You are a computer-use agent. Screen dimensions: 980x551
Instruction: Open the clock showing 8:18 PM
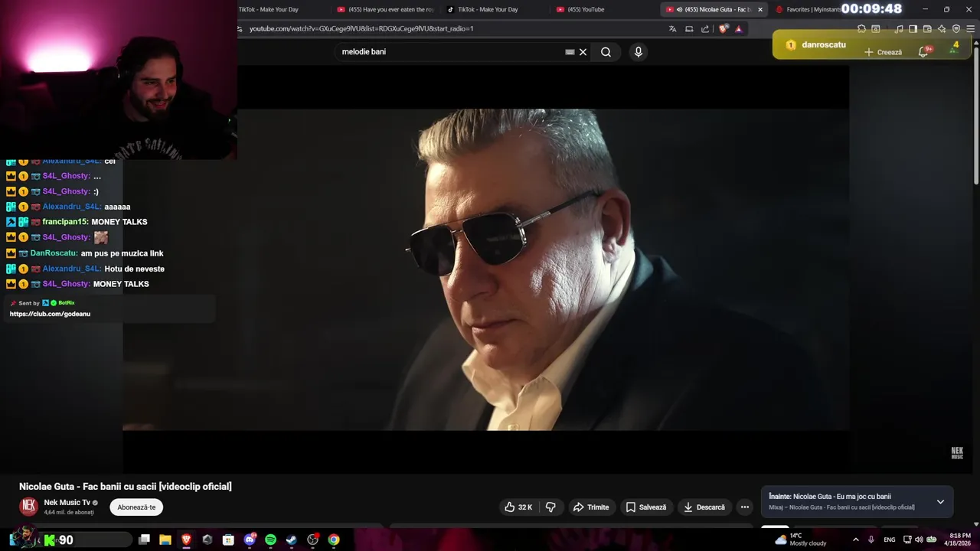pos(959,540)
